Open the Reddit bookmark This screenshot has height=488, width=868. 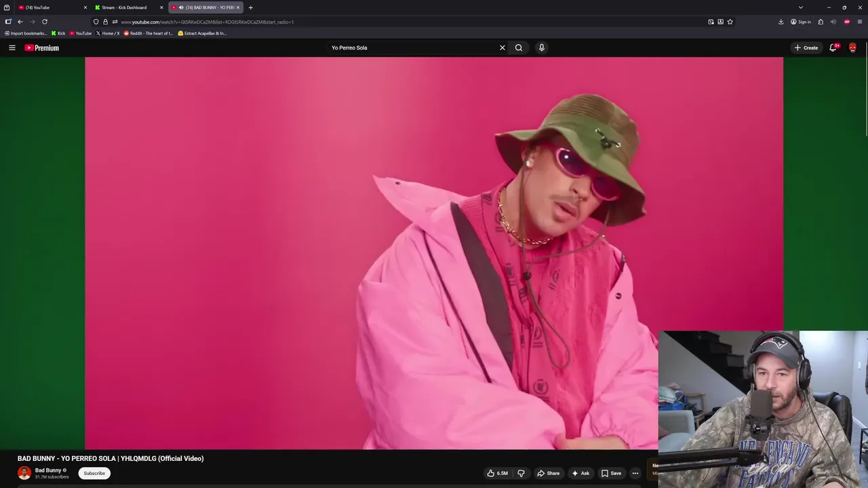pyautogui.click(x=149, y=33)
